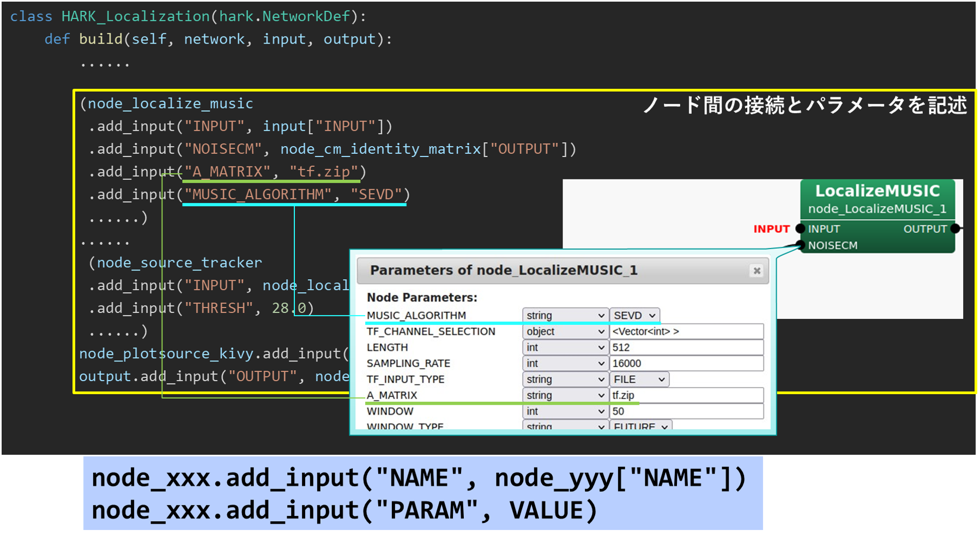Screen dimensions: 980x542
Task: Click the LENGTH value field showing 512
Action: 686,347
